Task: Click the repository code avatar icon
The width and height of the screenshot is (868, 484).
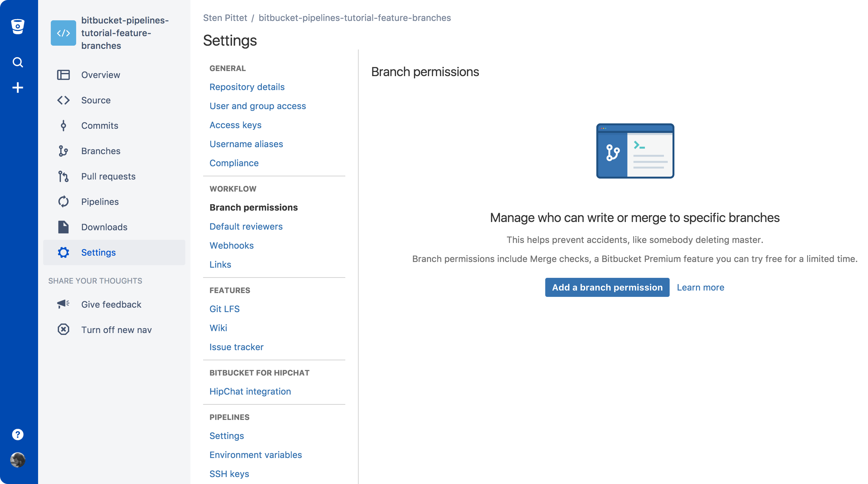Action: 63,33
